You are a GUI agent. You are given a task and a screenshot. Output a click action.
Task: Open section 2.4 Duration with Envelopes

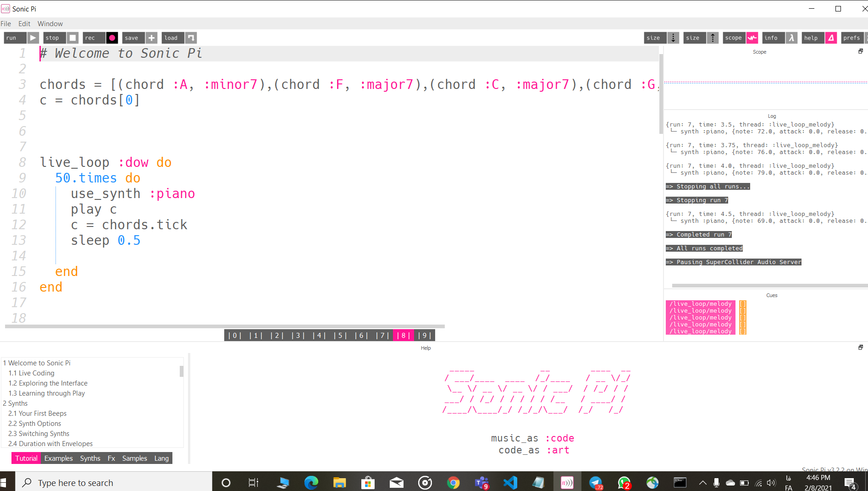click(50, 444)
